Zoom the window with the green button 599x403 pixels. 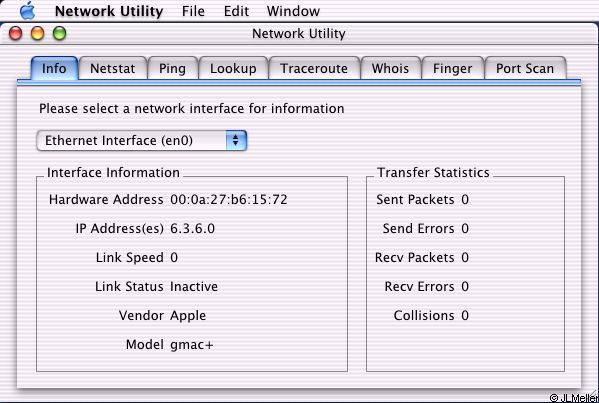coord(60,34)
